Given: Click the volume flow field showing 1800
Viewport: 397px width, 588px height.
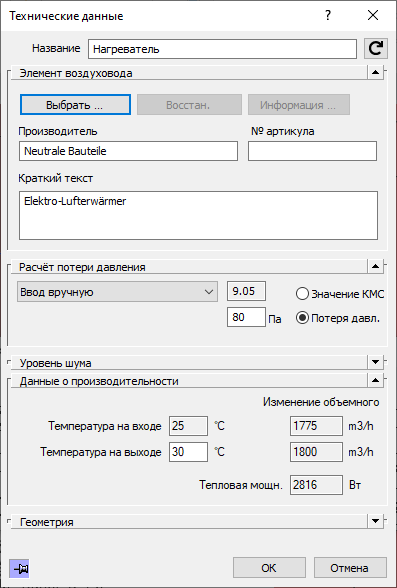Looking at the screenshot, I should (316, 452).
